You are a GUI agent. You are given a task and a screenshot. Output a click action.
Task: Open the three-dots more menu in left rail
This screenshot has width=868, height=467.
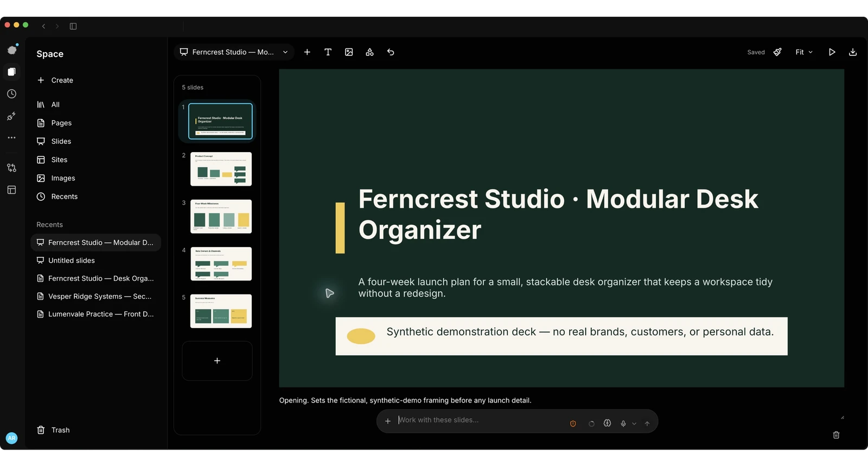(11, 138)
